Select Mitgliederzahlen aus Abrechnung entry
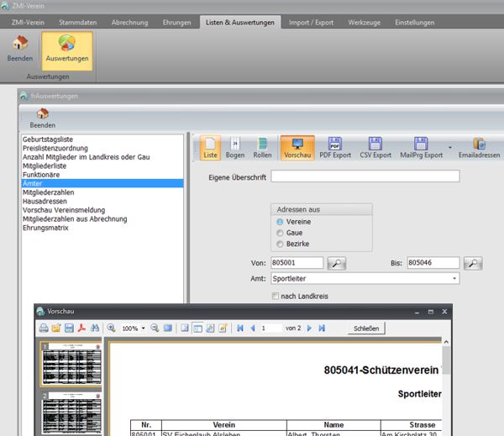Viewport: 504px width, 436px height. click(102, 219)
